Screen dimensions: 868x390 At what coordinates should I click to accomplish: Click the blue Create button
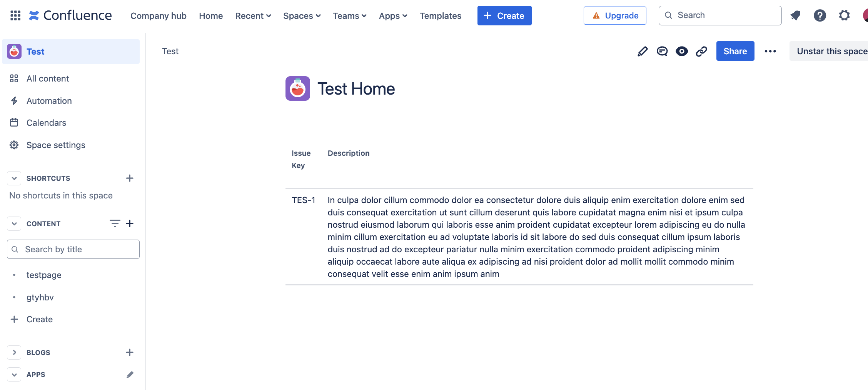coord(504,15)
